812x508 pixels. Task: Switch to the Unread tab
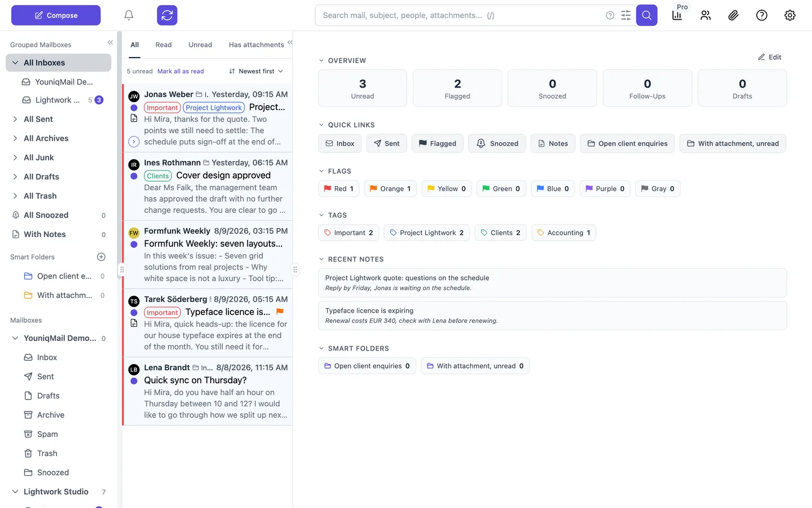[x=200, y=45]
